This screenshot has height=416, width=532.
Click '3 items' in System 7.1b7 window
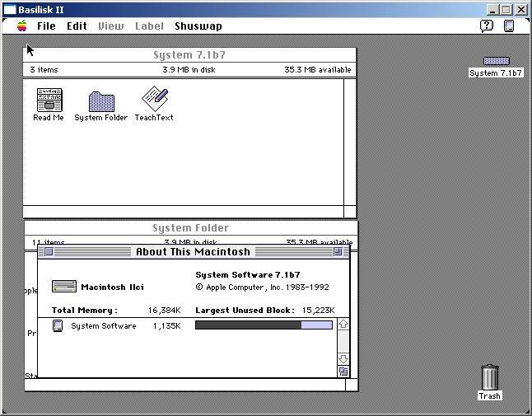44,70
